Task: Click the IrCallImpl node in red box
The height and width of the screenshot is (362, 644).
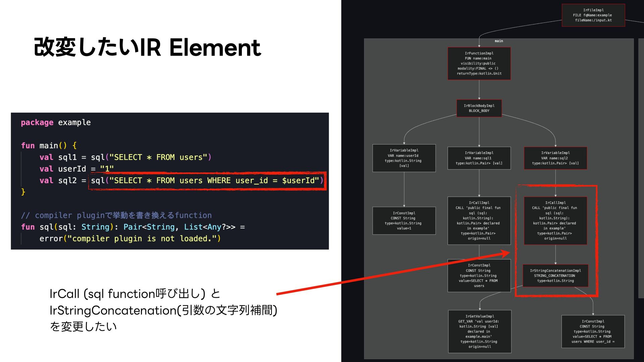Action: click(555, 221)
